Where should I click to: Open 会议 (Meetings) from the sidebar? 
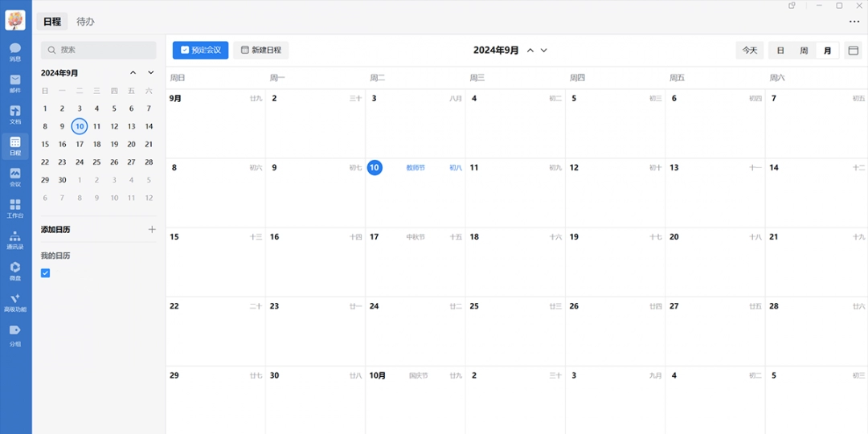(15, 177)
